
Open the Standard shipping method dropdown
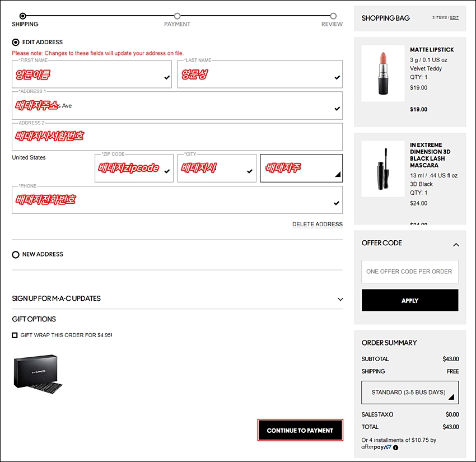coord(410,393)
